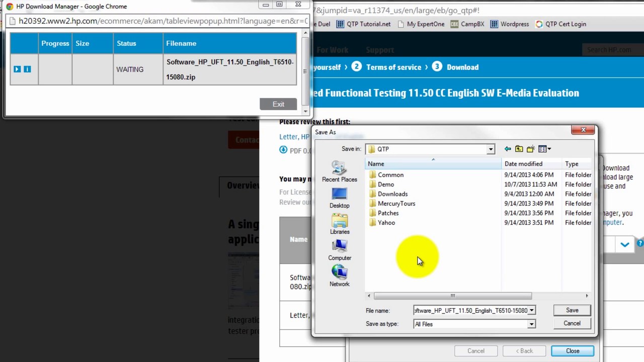Expand the Save in location dropdown
The width and height of the screenshot is (644, 362).
point(491,149)
